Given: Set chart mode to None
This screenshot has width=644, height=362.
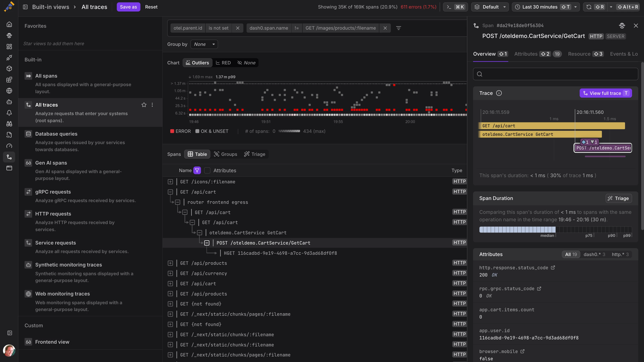Looking at the screenshot, I should point(247,63).
